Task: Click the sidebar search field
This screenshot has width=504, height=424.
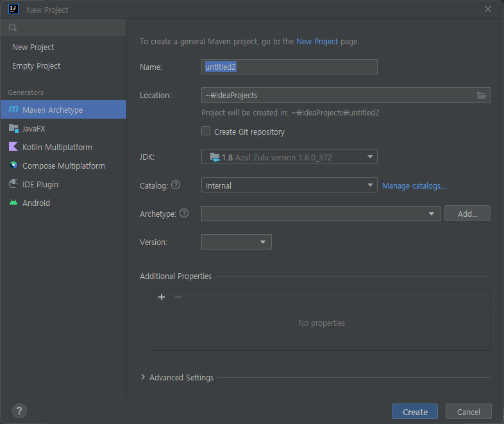Action: click(x=63, y=28)
